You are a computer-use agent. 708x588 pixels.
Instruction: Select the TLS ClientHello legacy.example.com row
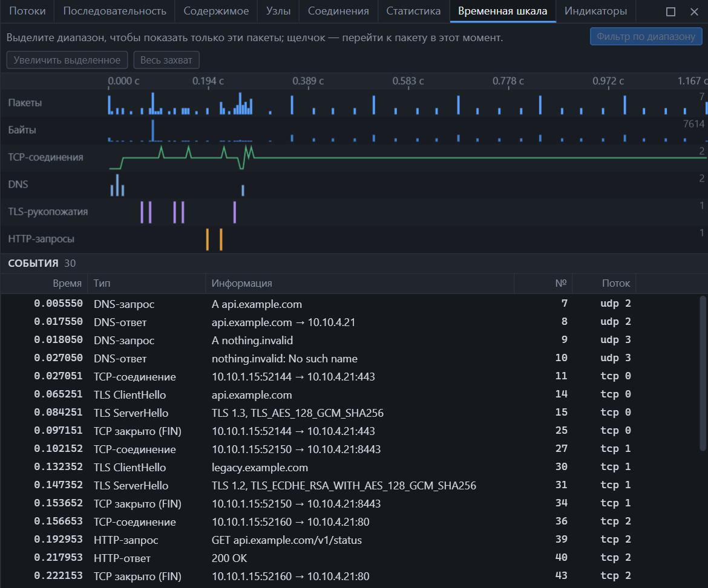click(350, 467)
